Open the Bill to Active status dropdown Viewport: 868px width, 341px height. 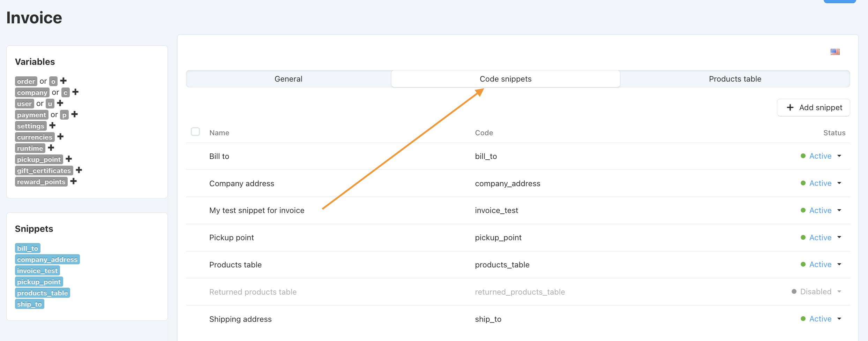[821, 156]
